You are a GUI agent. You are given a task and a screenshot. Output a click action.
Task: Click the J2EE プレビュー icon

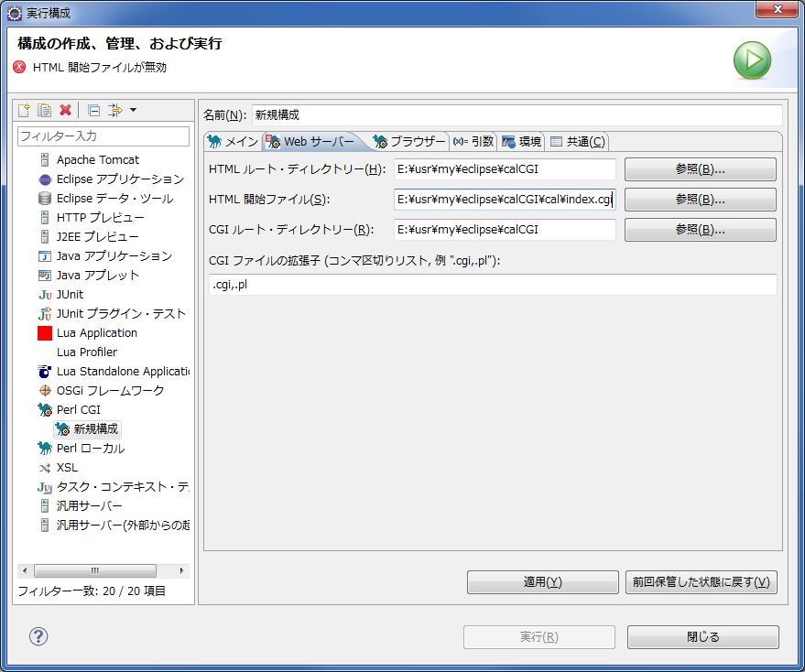pyautogui.click(x=45, y=236)
